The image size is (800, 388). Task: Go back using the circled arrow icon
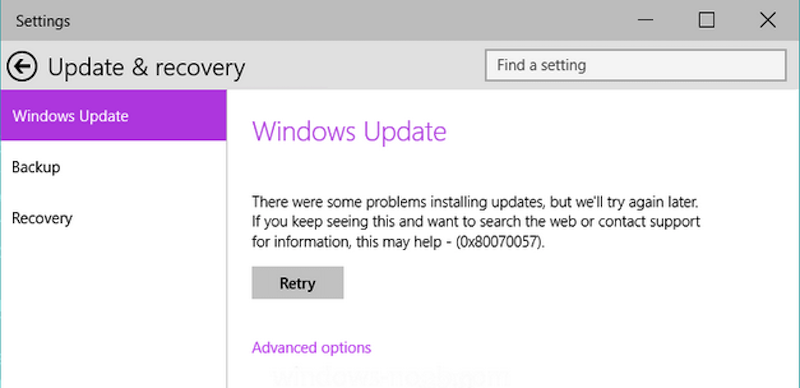tap(22, 66)
